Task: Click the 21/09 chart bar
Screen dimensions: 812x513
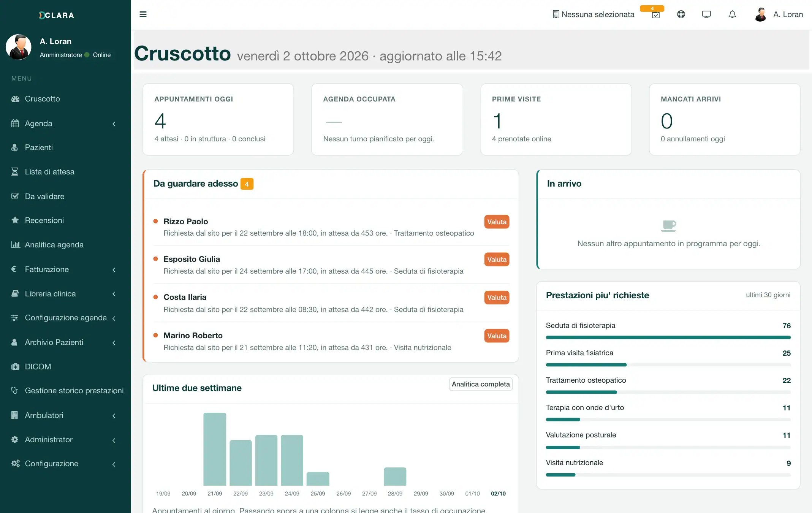Action: tap(215, 449)
